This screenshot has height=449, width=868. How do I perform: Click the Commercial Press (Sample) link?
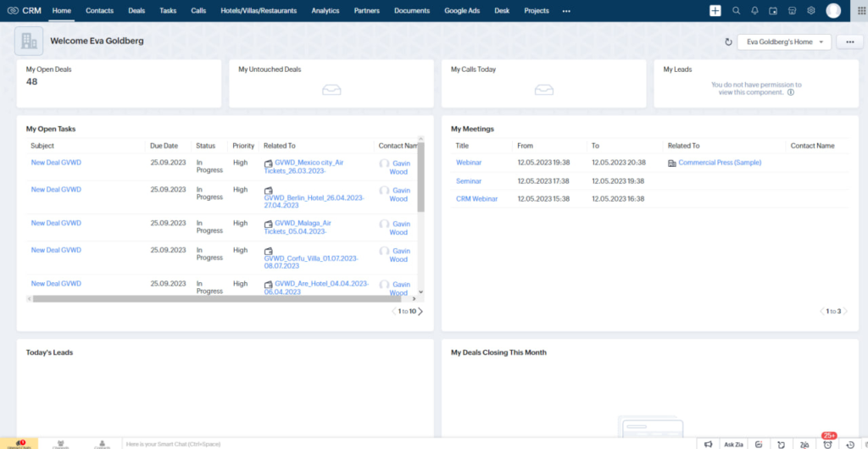[720, 163]
